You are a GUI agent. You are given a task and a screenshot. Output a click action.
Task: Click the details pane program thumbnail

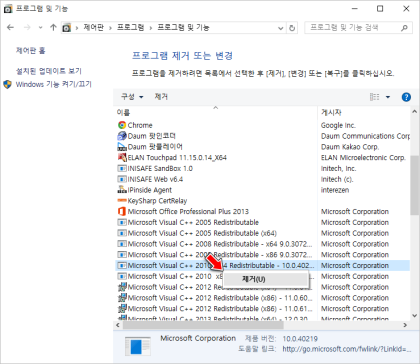[137, 345]
